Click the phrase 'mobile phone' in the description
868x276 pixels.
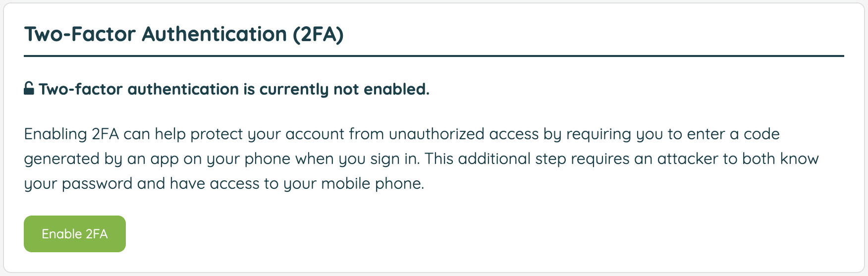[x=373, y=184]
